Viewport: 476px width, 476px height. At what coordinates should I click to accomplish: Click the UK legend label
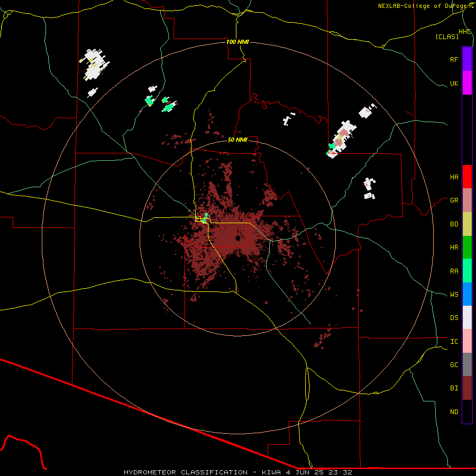(x=454, y=83)
